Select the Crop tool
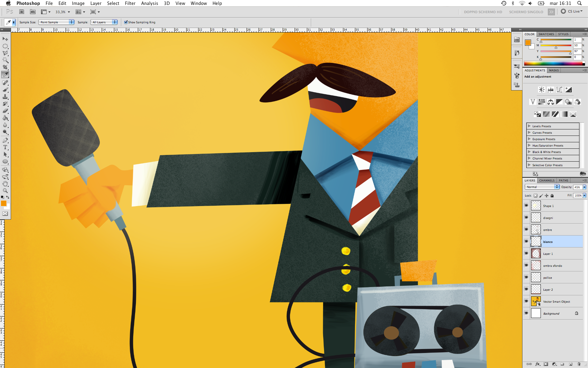 (x=5, y=67)
